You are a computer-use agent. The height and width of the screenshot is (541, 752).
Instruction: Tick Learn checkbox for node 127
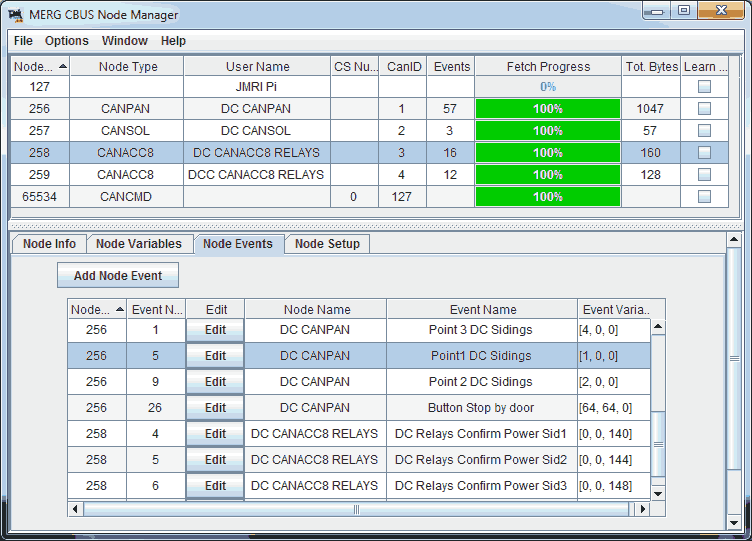(704, 87)
